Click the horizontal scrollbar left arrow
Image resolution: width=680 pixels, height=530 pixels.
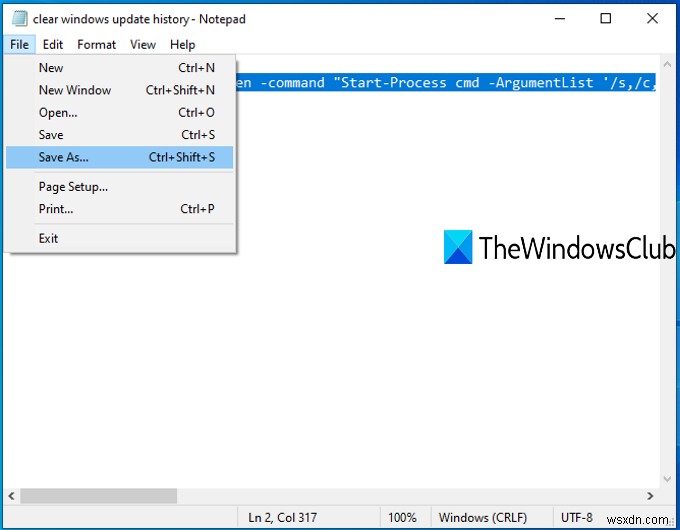point(11,496)
